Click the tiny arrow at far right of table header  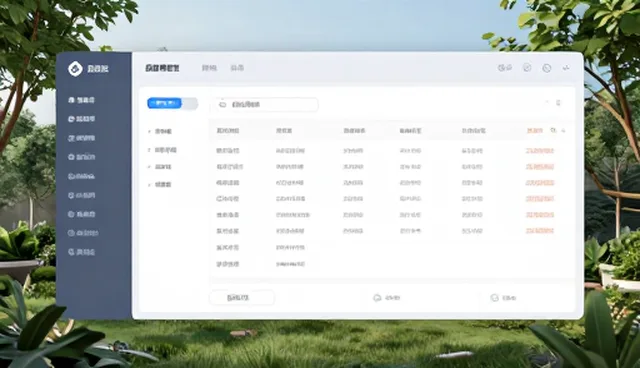pyautogui.click(x=563, y=131)
